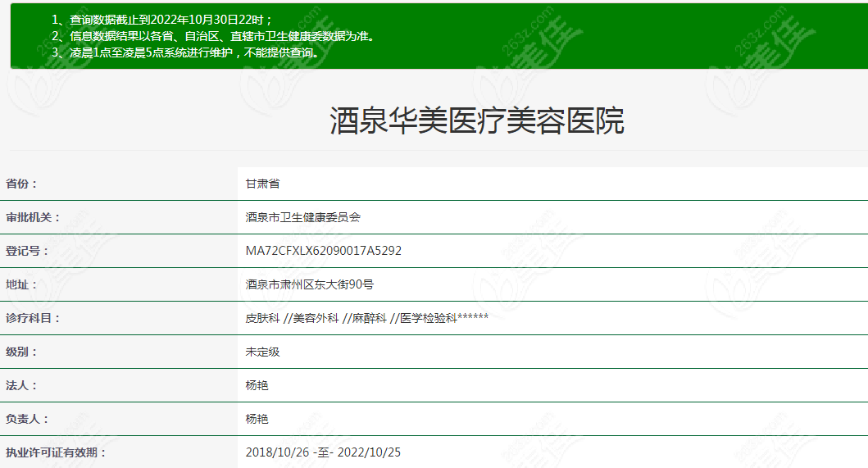This screenshot has height=468, width=868.
Task: Click the province value 甘肃省
Action: pos(262,184)
